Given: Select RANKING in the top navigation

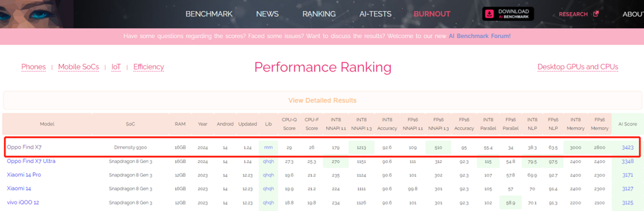Looking at the screenshot, I should coord(319,14).
